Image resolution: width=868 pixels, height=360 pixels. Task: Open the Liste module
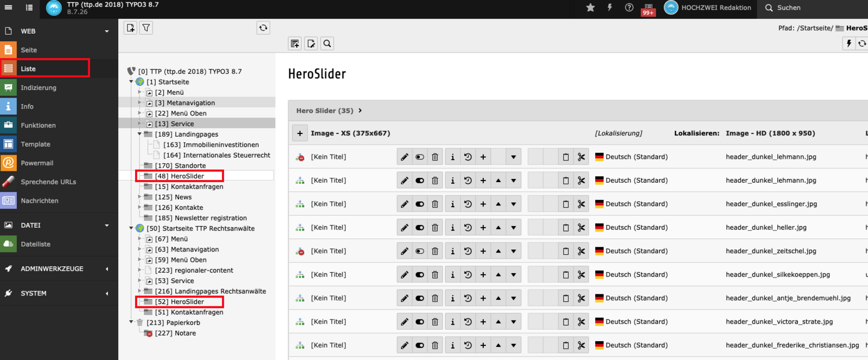click(28, 69)
